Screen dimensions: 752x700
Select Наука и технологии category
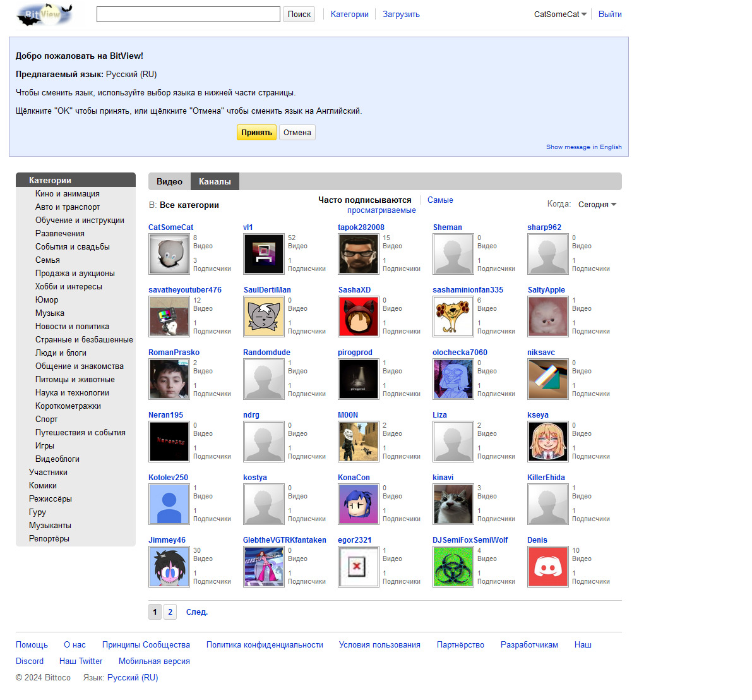click(72, 392)
